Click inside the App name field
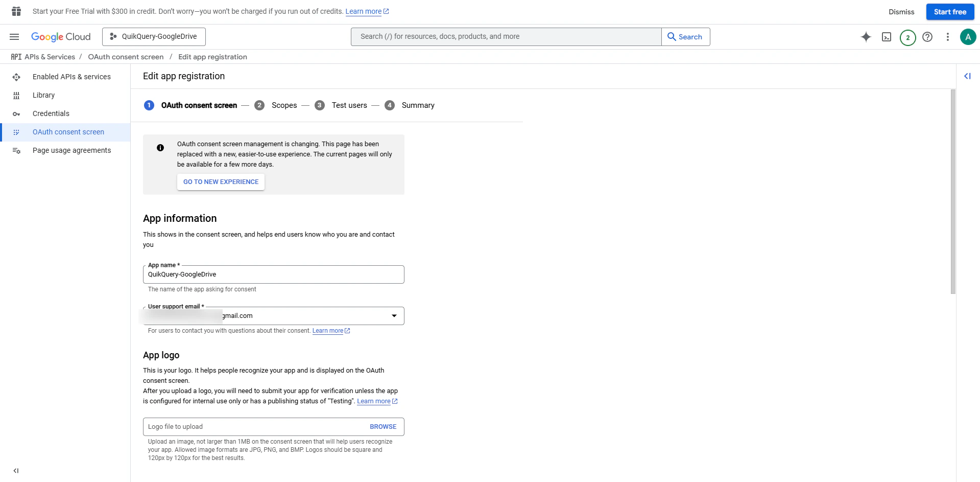The image size is (980, 482). [x=274, y=274]
